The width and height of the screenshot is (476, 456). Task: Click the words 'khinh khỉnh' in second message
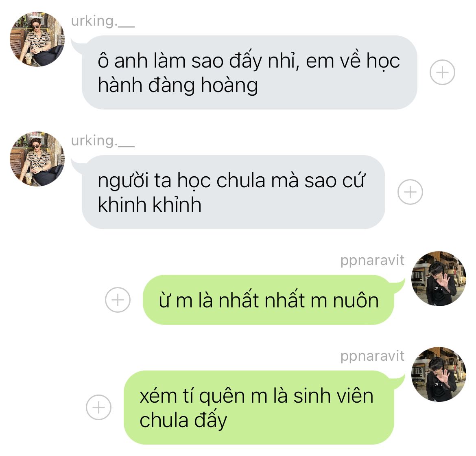(x=150, y=205)
